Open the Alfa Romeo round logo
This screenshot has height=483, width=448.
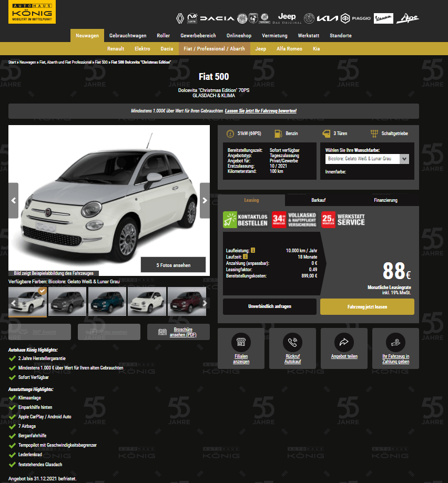click(x=309, y=18)
